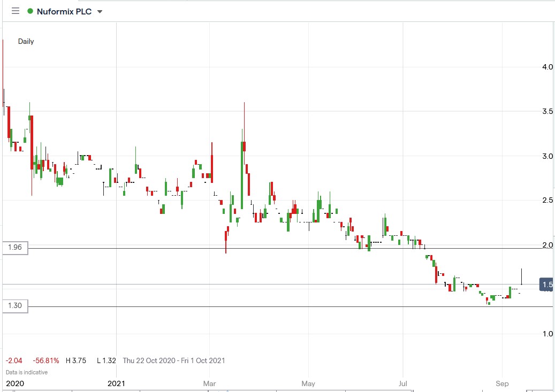Click the L 1.32 low value indicator
This screenshot has height=392, width=555.
point(105,360)
